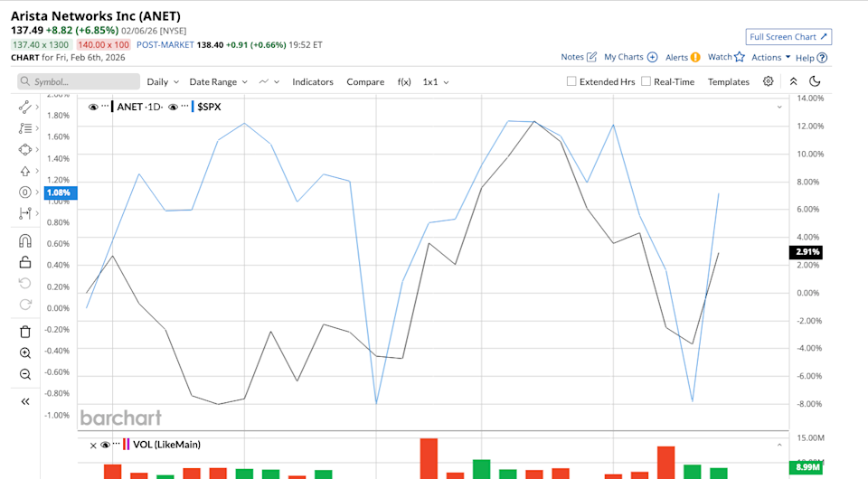Open the Compare menu
Screen dimensions: 868x479
coord(365,82)
